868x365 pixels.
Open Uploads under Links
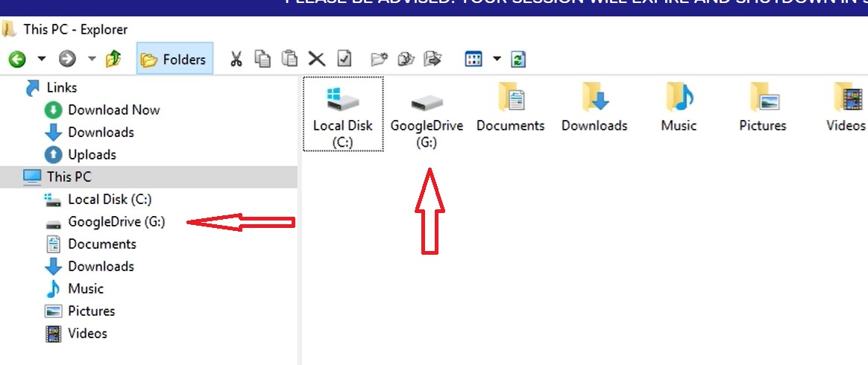tap(92, 154)
